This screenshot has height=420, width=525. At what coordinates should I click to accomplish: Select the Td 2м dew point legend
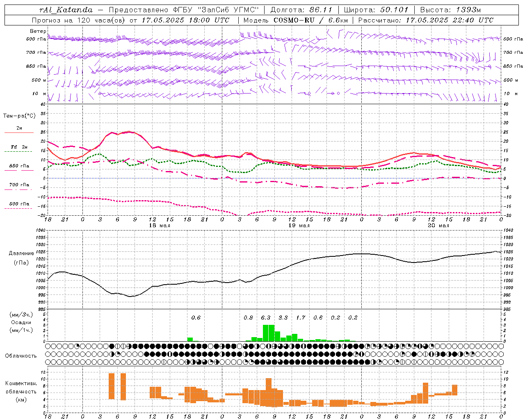pos(19,147)
